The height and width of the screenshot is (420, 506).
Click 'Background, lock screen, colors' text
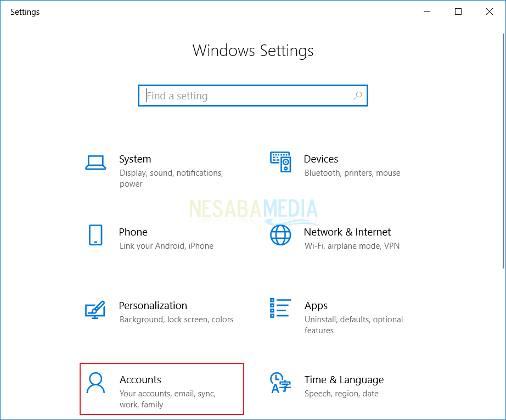click(177, 320)
